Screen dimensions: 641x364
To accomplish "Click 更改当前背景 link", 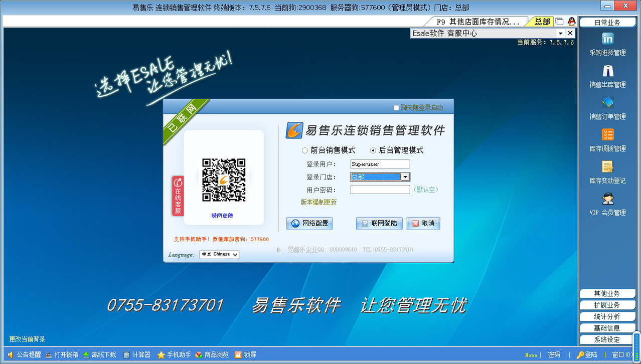I will coord(27,339).
